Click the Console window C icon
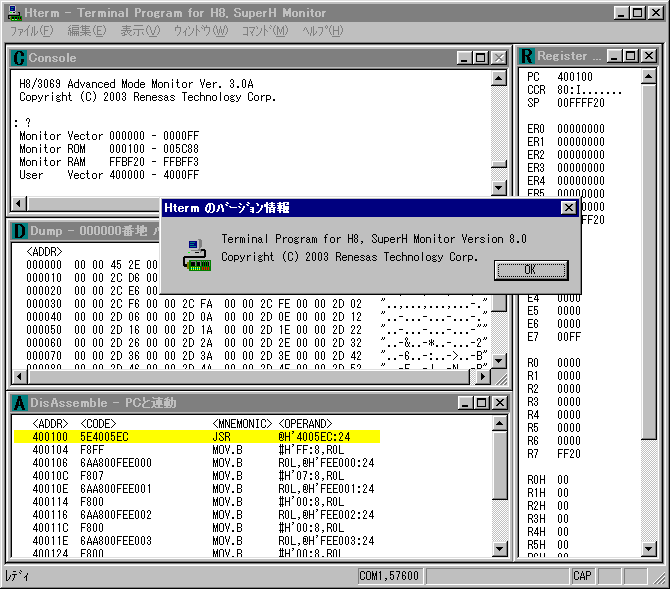The width and height of the screenshot is (670, 589). click(19, 58)
